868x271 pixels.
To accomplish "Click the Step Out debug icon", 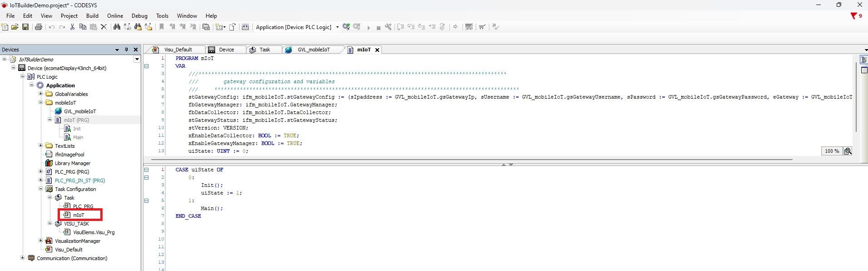I will (421, 27).
